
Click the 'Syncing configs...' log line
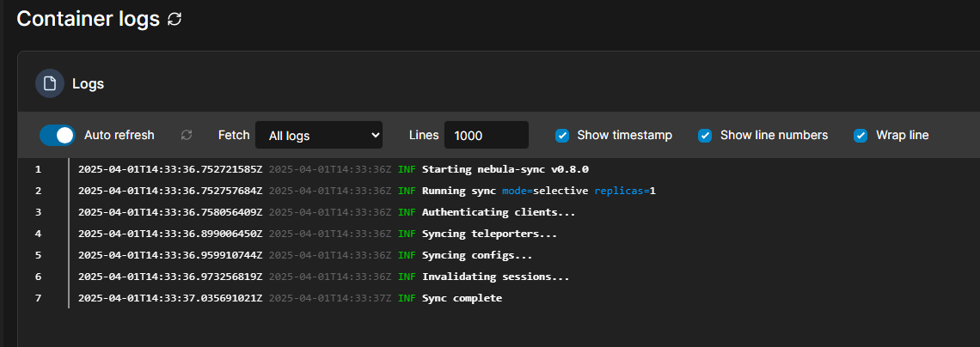[x=477, y=255]
